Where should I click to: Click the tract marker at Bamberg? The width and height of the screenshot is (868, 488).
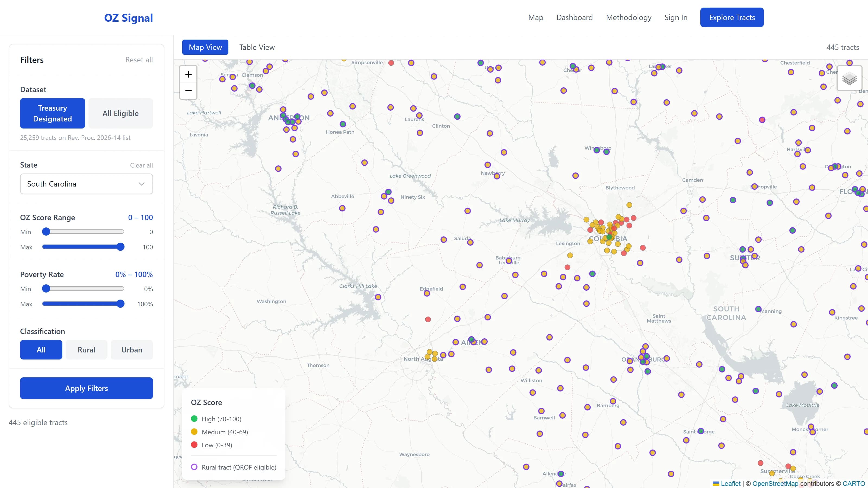coord(613,401)
